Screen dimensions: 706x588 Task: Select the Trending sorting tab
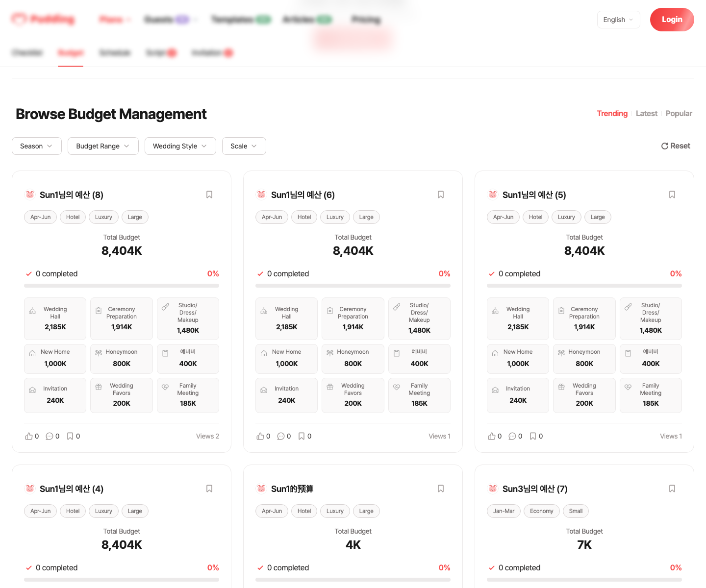click(x=612, y=113)
